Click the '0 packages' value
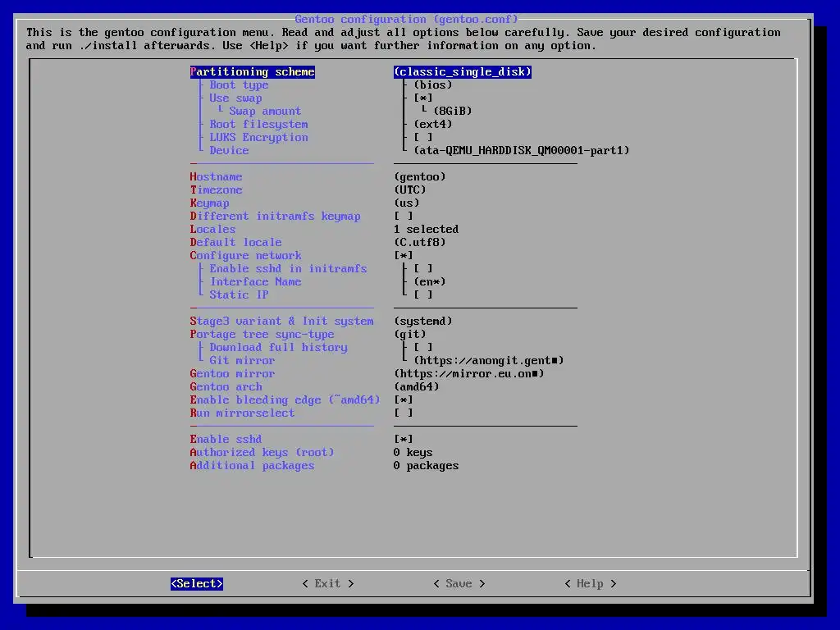The height and width of the screenshot is (630, 840). point(427,466)
